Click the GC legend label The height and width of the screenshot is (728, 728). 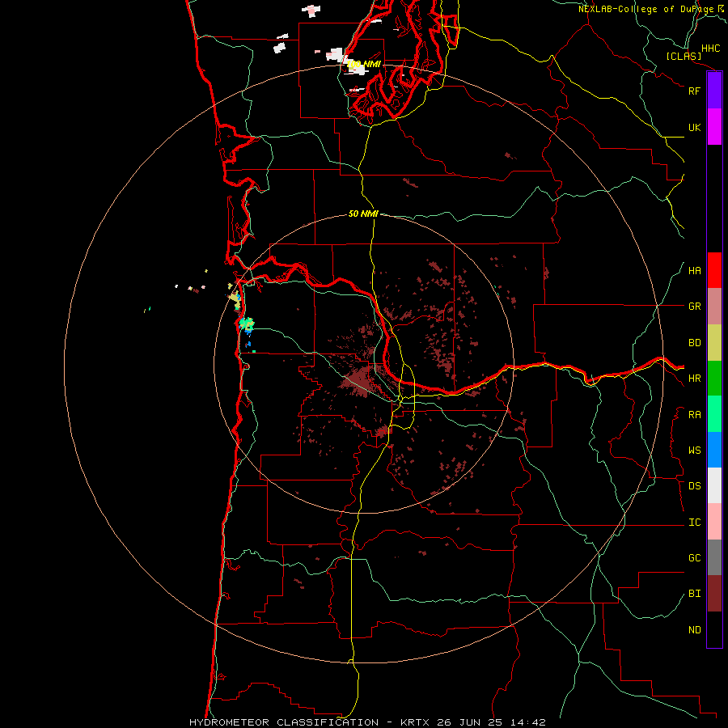click(x=694, y=558)
